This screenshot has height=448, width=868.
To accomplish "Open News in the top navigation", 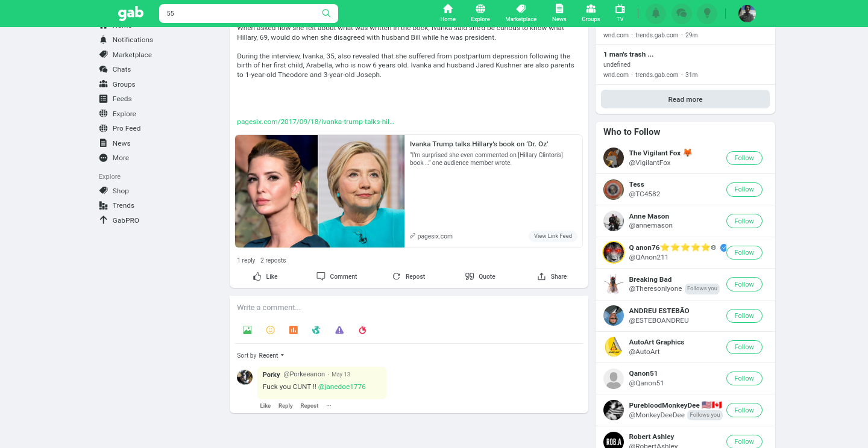I will (x=559, y=13).
